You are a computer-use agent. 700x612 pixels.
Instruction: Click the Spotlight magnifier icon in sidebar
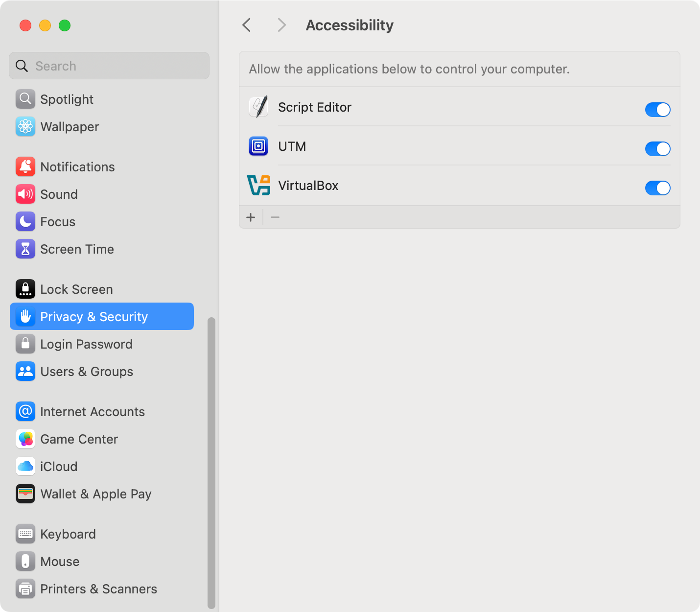coord(25,99)
